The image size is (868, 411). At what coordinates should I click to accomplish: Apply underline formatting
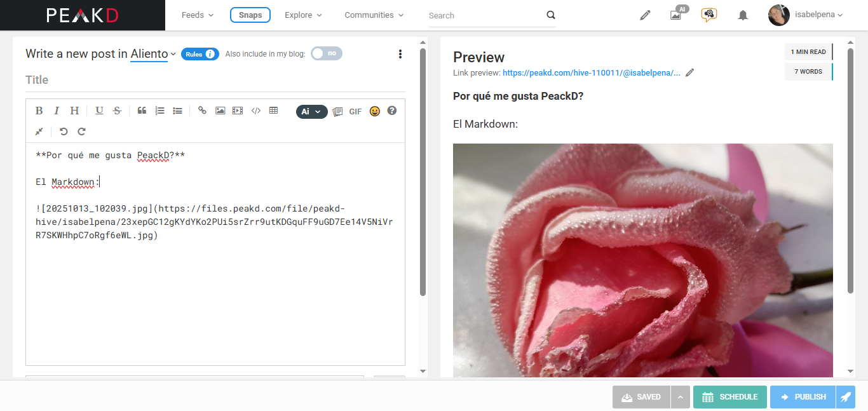[99, 111]
